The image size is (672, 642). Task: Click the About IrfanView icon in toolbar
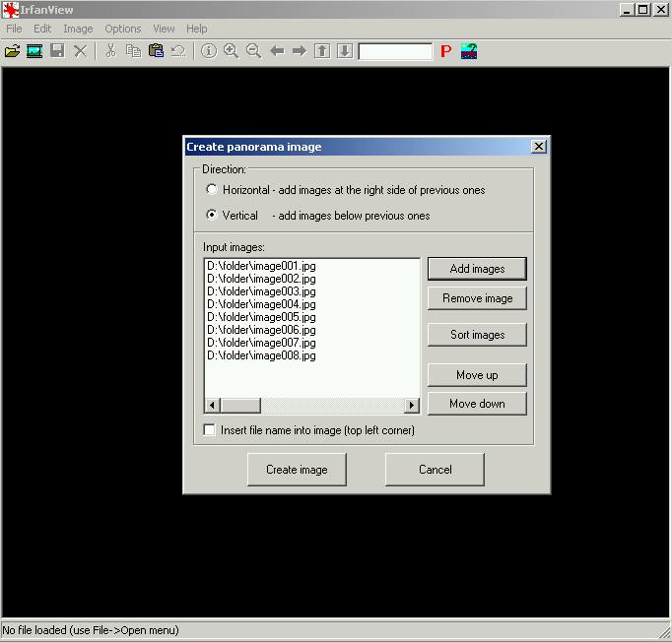click(x=469, y=51)
